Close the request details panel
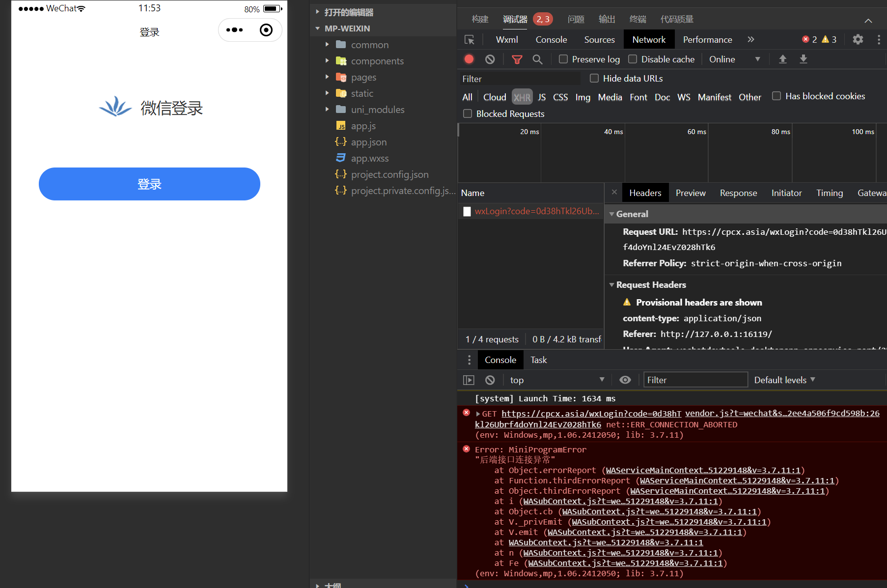The image size is (887, 588). [x=614, y=192]
